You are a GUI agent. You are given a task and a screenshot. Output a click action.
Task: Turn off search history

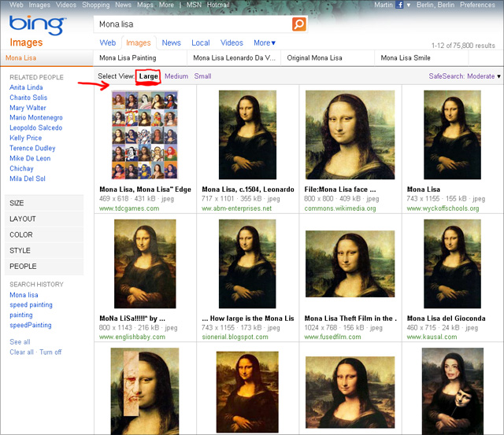click(50, 352)
